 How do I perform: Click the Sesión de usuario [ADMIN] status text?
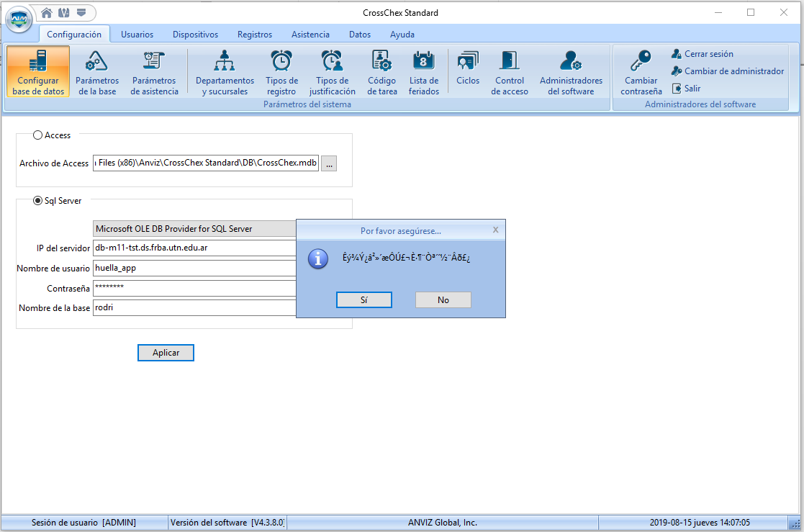tap(83, 523)
